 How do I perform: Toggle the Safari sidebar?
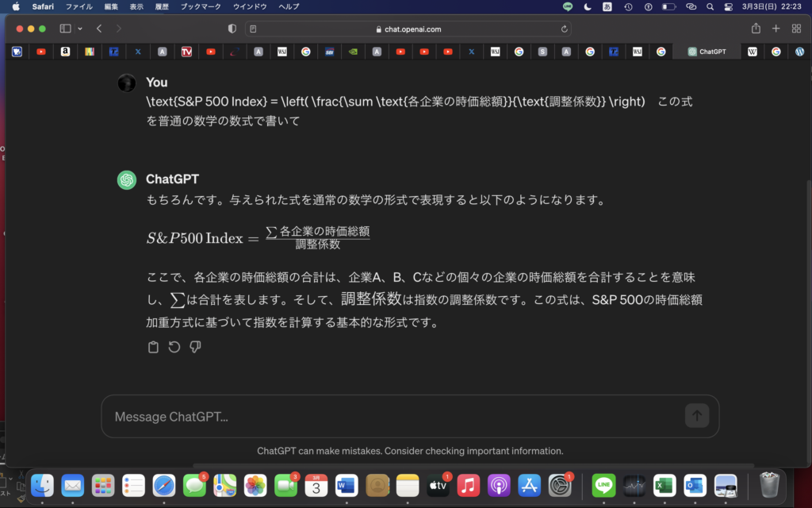click(65, 29)
